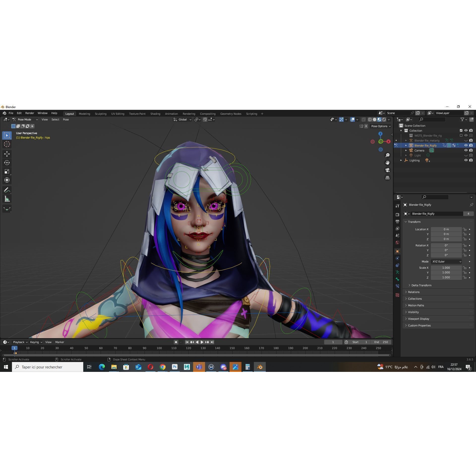Switch to the Sculpting workspace tab
Screen dimensions: 476x476
101,114
